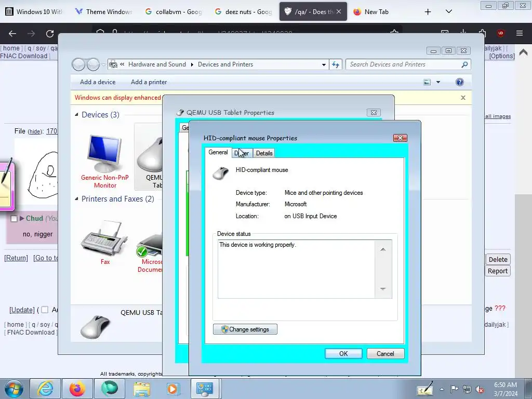Select the General tab in mouse Properties
The height and width of the screenshot is (399, 532).
pyautogui.click(x=218, y=152)
